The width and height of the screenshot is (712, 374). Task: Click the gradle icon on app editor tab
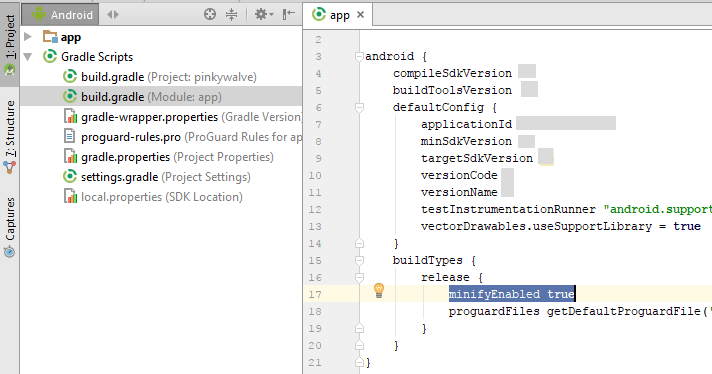click(319, 15)
